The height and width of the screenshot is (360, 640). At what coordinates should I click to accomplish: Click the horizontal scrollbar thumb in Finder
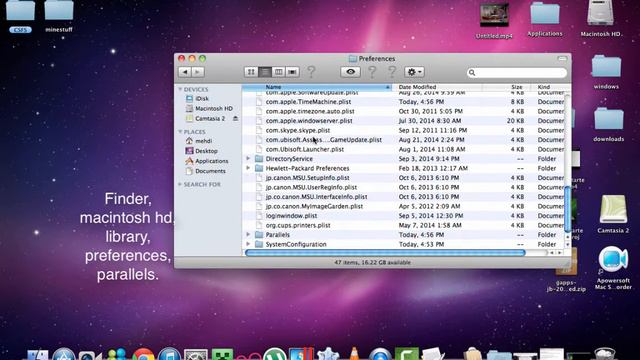[x=385, y=253]
